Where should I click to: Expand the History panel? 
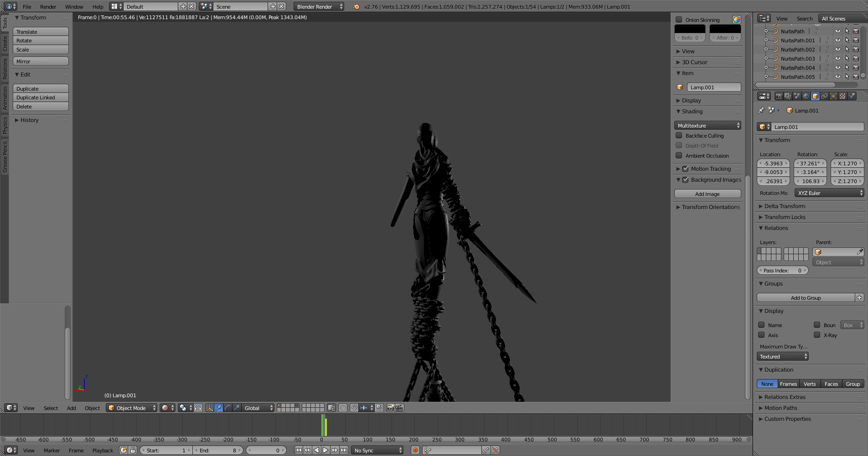(29, 120)
